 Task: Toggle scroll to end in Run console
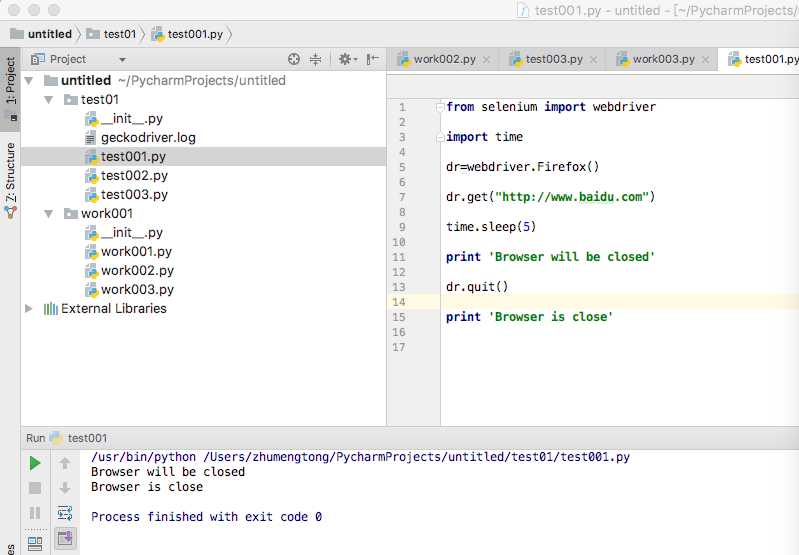coord(65,538)
